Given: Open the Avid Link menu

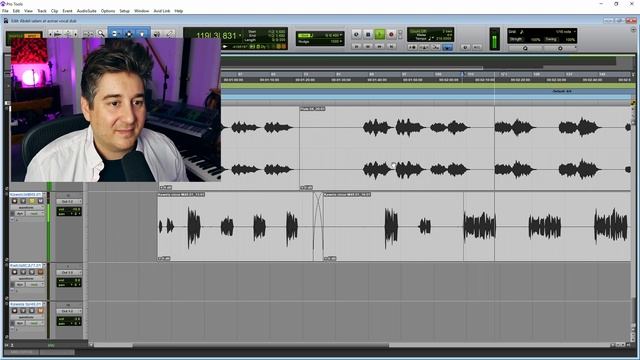Looking at the screenshot, I should (x=162, y=11).
